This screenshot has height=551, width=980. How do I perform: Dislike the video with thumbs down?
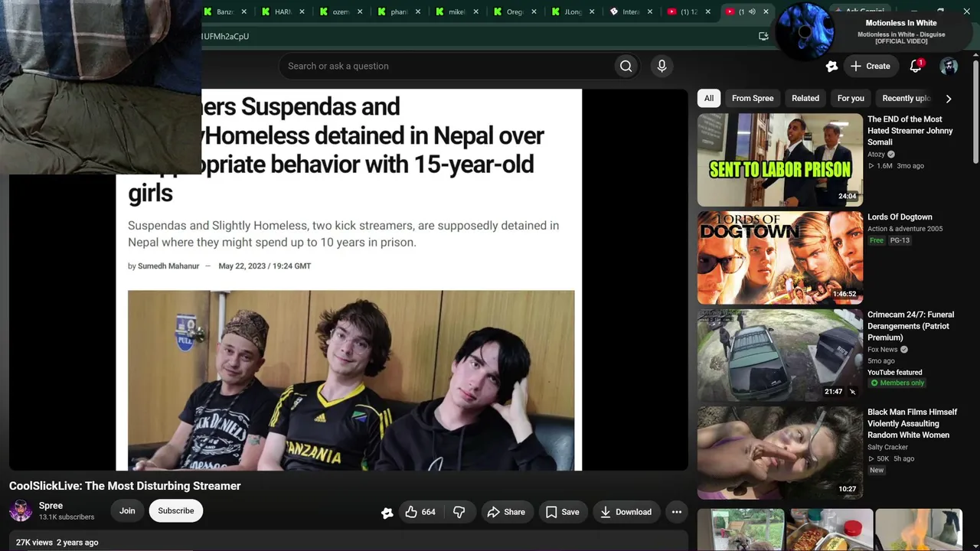(459, 512)
